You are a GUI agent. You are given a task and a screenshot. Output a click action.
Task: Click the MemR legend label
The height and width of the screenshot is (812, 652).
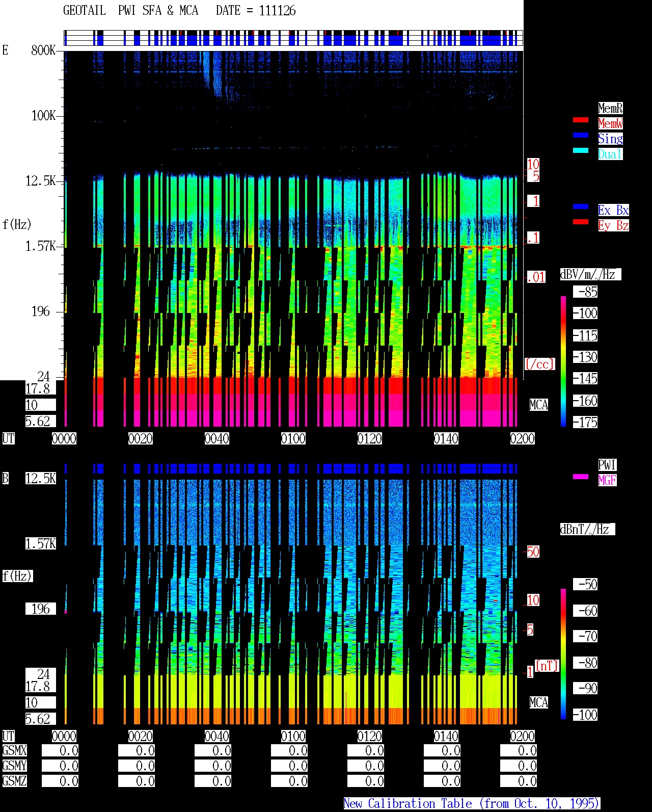tap(610, 108)
